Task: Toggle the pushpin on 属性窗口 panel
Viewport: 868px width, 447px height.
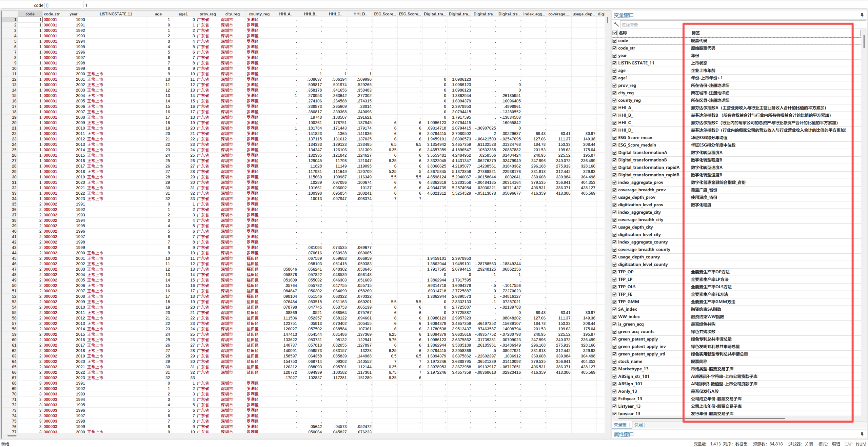Action: 862,434
